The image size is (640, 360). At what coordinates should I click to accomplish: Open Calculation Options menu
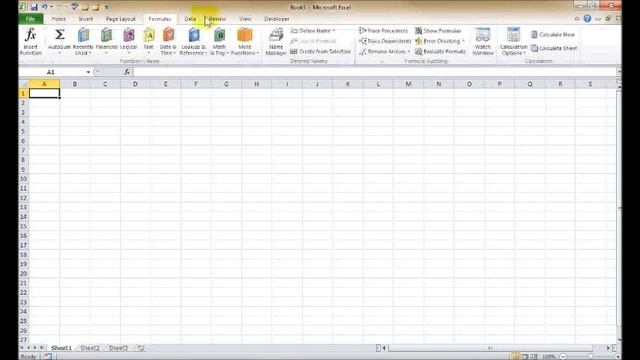513,41
